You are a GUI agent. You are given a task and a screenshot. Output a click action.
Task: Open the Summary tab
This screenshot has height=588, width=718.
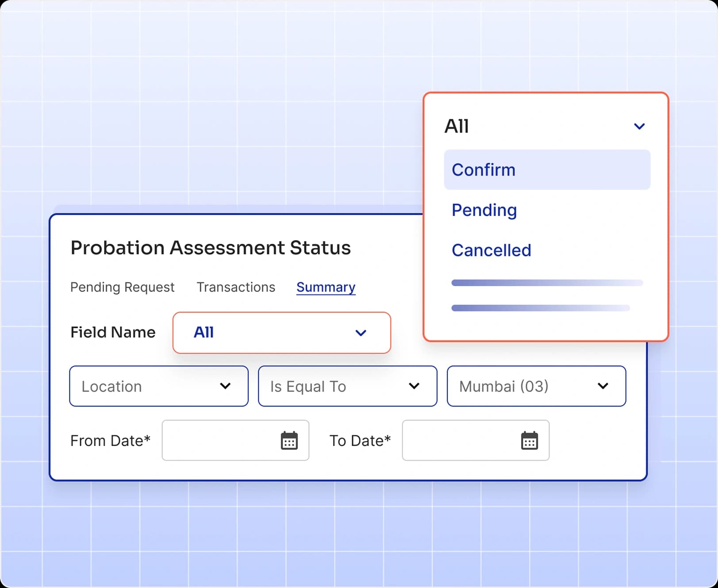tap(326, 287)
